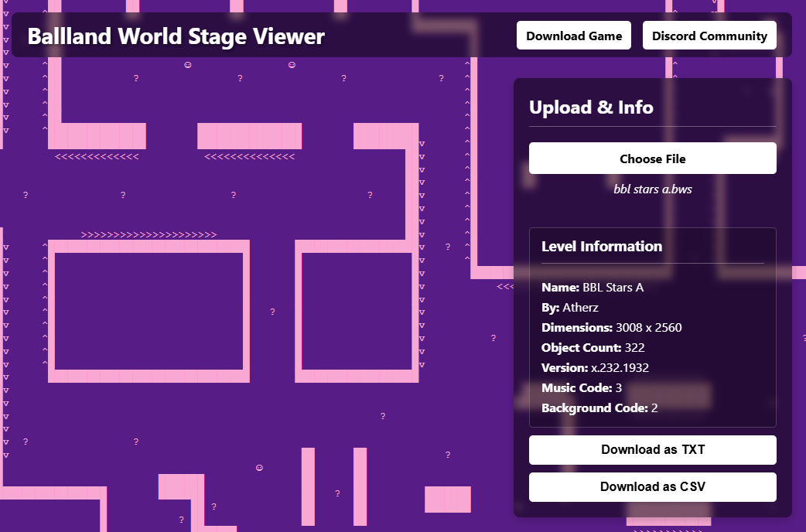
Task: Select the Dimensions 3008 x 2560 line
Action: pyautogui.click(x=611, y=327)
